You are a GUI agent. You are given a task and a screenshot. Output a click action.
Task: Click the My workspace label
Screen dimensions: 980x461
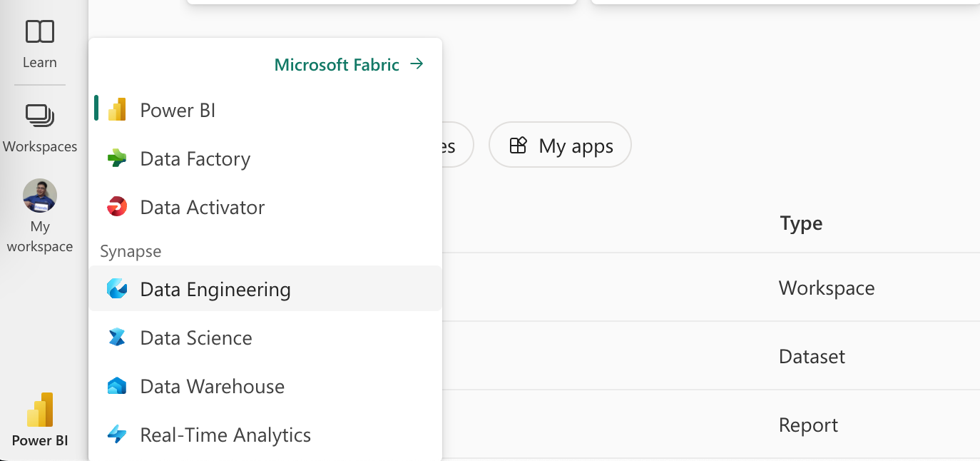pyautogui.click(x=40, y=237)
